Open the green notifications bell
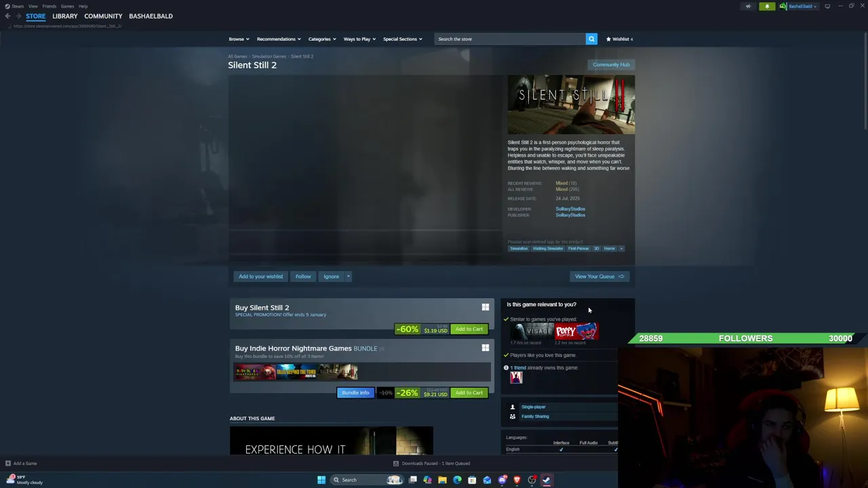The image size is (868, 488). coord(767,6)
